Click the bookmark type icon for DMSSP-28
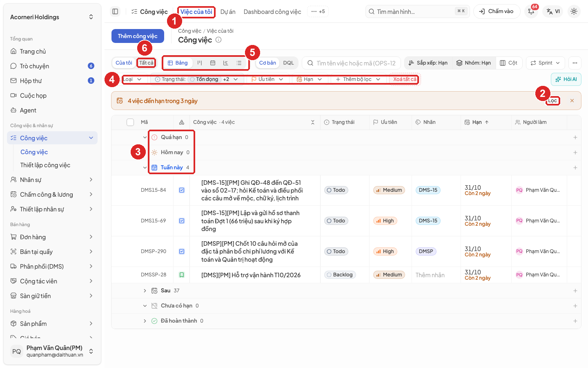Viewport: 588px width, 368px height. pyautogui.click(x=182, y=275)
